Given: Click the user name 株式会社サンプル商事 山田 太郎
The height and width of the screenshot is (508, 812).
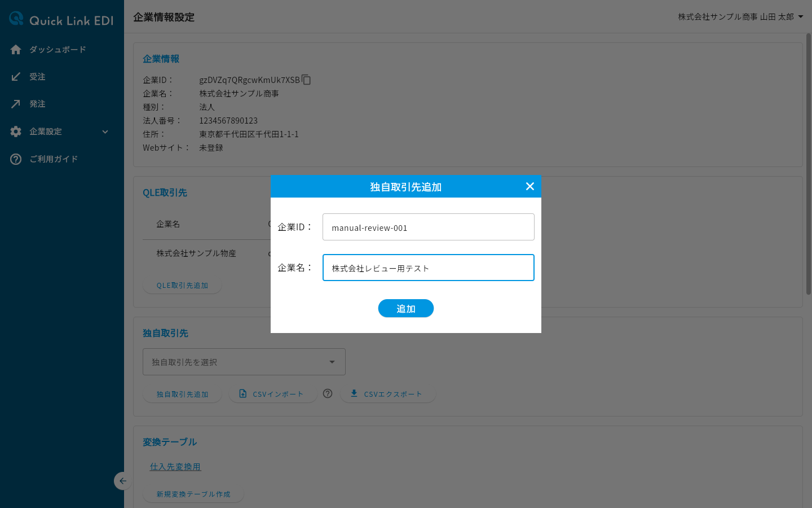Looking at the screenshot, I should (x=736, y=17).
